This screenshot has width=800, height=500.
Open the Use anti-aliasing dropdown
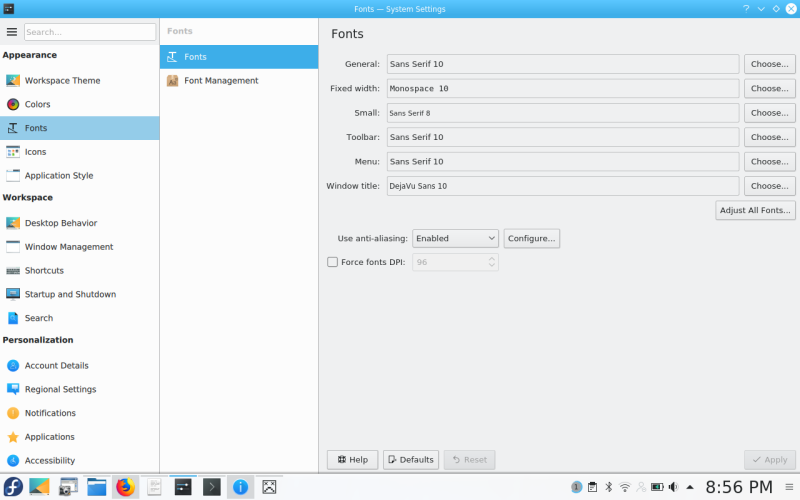[x=455, y=238]
